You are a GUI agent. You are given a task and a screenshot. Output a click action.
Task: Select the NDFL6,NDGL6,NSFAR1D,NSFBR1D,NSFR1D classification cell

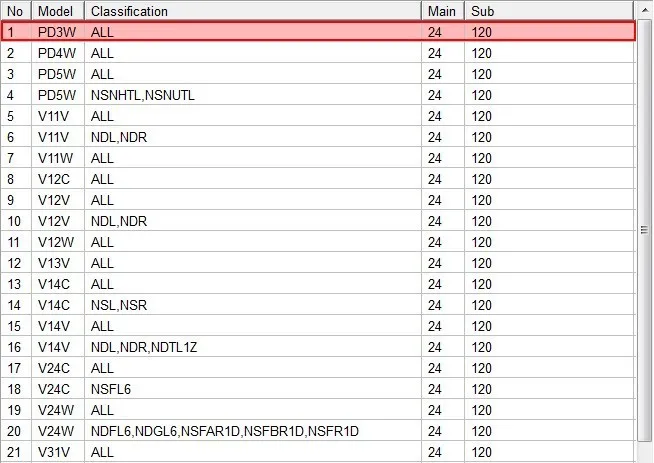pos(253,431)
